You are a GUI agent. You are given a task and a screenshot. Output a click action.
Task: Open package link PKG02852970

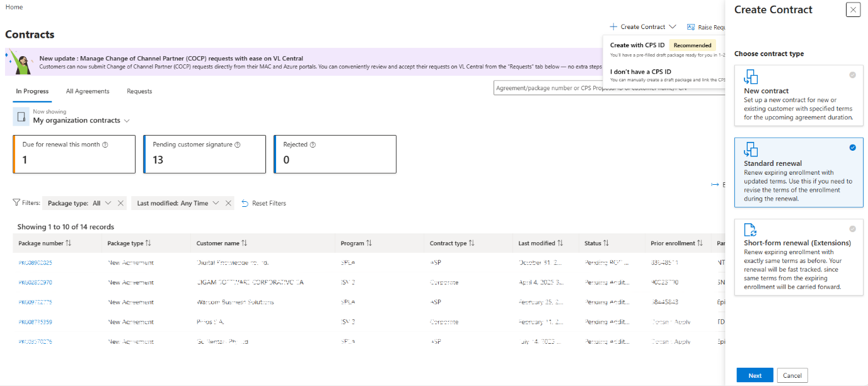coord(35,283)
